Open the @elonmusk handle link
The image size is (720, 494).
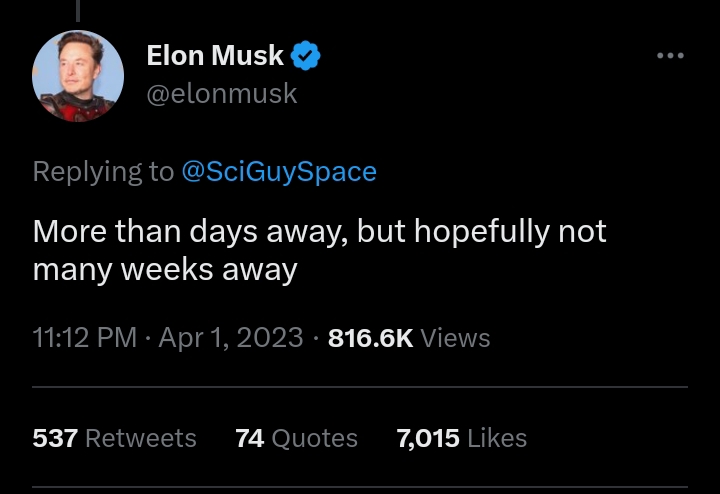(221, 93)
